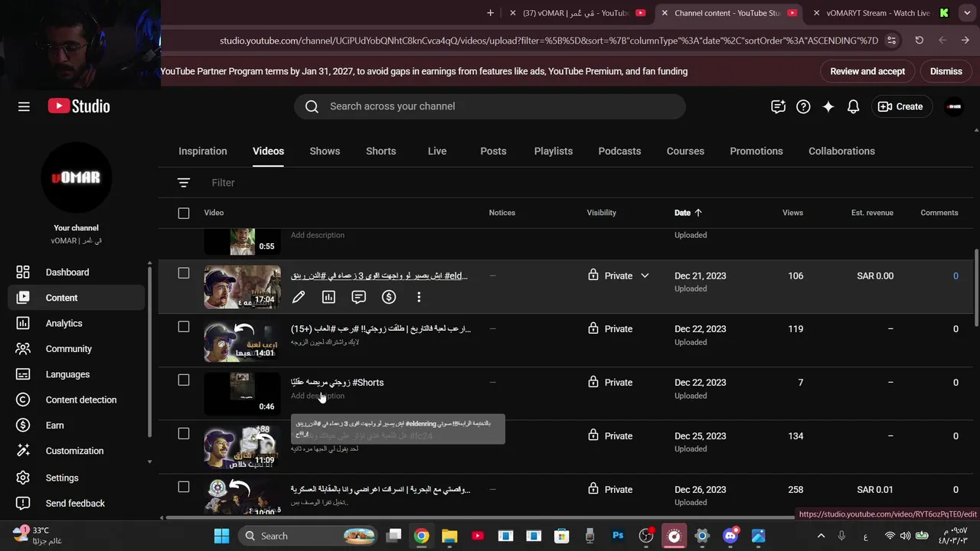
Task: Click the Windows Start button
Action: (x=221, y=536)
